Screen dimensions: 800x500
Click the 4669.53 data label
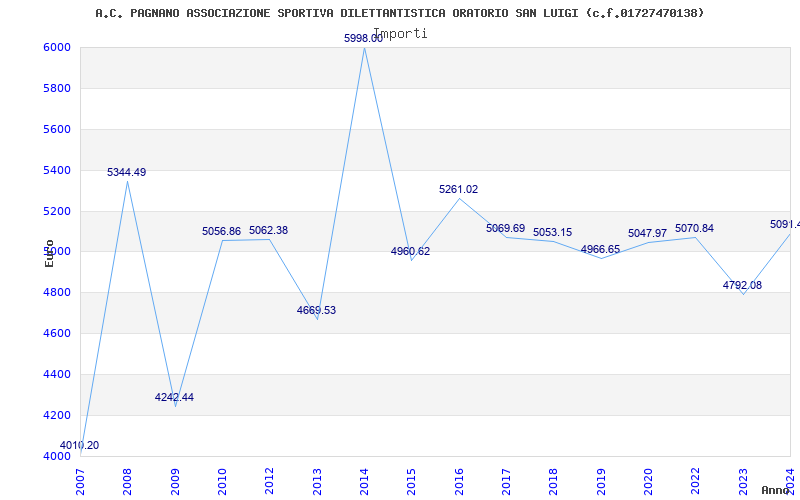pyautogui.click(x=316, y=311)
